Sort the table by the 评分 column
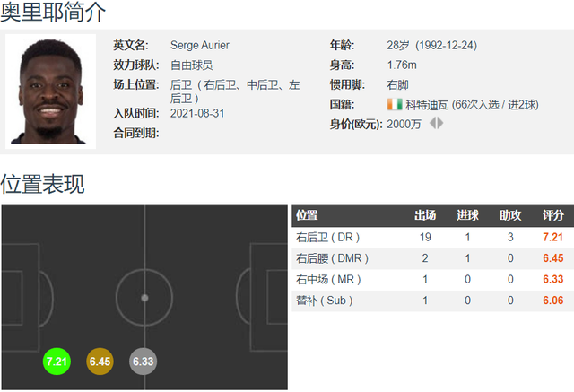Screen dimensions: 574x392 coord(552,215)
